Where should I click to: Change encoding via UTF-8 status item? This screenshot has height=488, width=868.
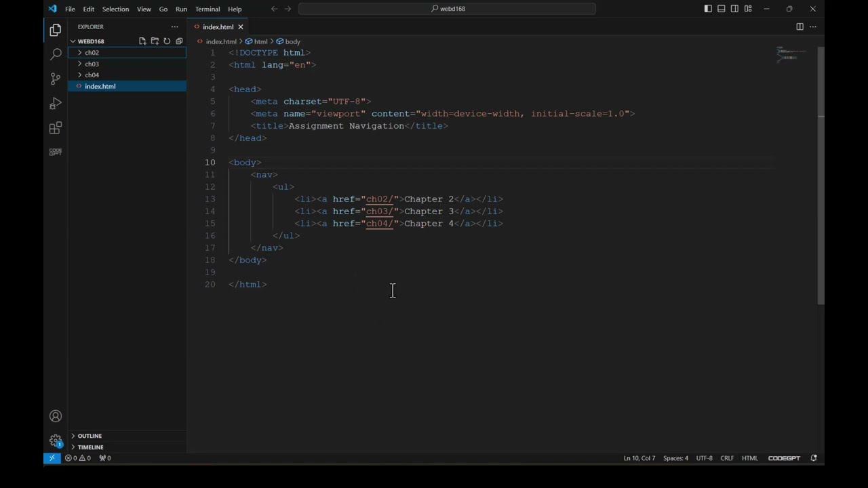tap(704, 458)
